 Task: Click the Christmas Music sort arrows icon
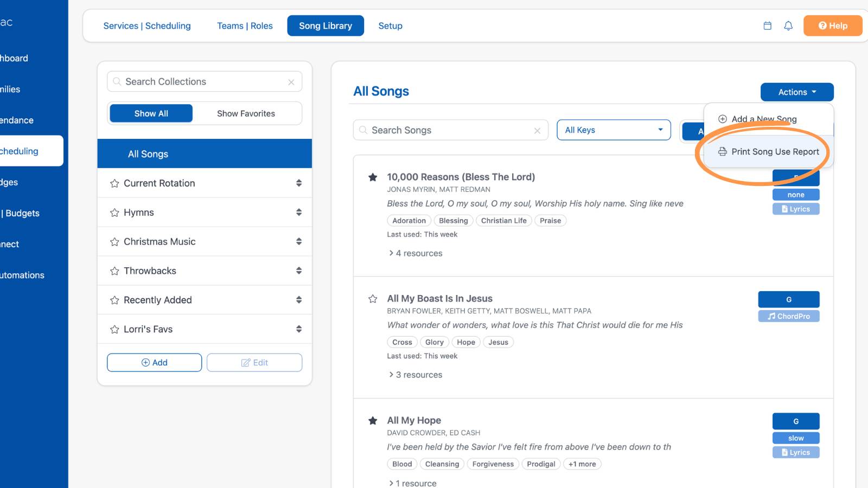(x=299, y=242)
